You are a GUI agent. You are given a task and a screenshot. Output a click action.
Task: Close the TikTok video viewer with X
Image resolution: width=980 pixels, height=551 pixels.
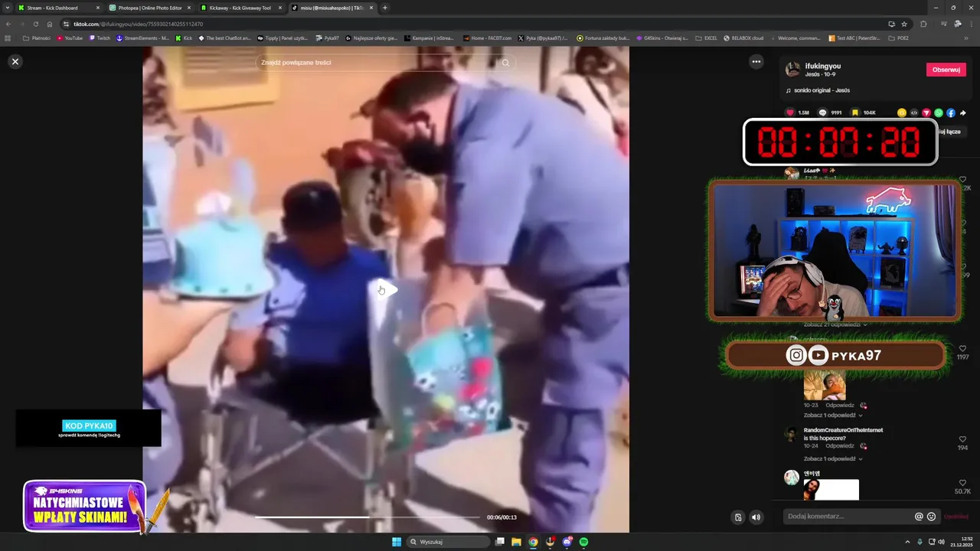pos(15,61)
